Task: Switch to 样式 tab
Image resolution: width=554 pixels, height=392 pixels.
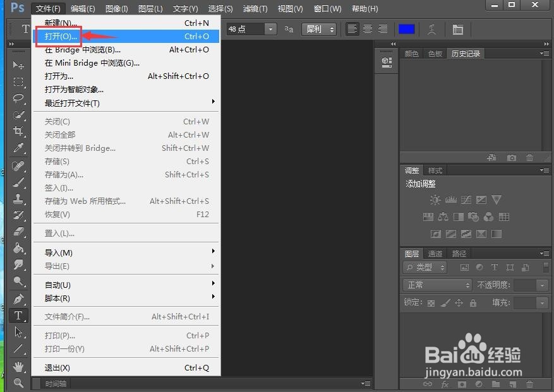Action: click(x=435, y=170)
